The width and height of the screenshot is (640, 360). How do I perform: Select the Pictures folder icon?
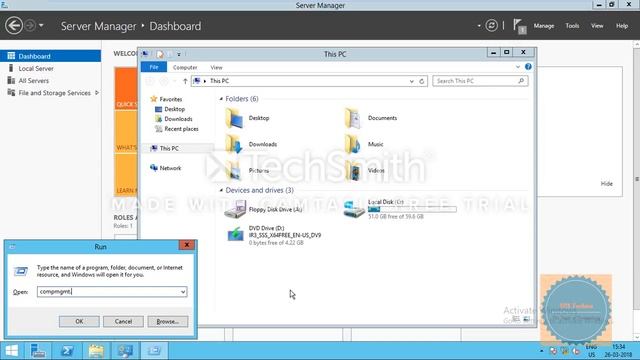point(235,171)
